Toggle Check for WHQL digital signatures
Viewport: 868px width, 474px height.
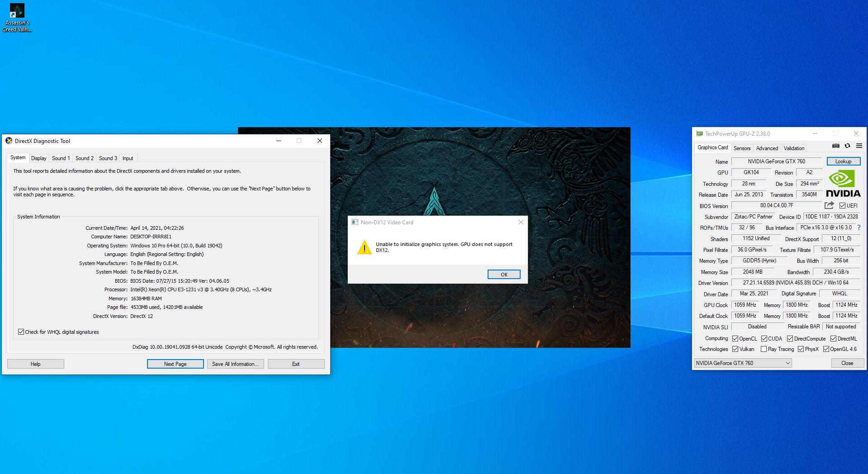[21, 332]
